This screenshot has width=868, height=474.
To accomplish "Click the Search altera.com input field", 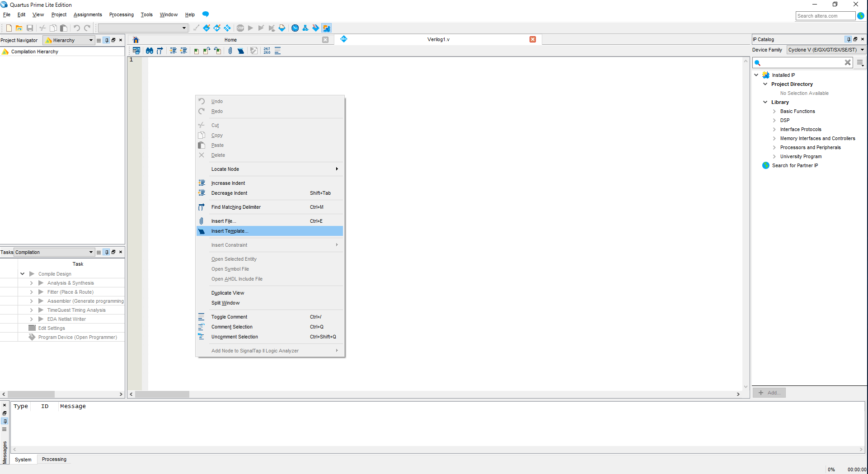I will pos(826,16).
